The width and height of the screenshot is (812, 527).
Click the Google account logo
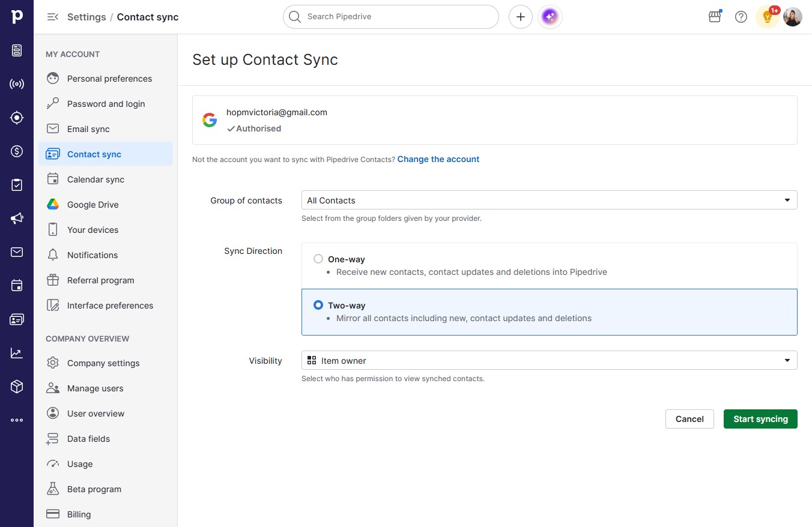[210, 120]
